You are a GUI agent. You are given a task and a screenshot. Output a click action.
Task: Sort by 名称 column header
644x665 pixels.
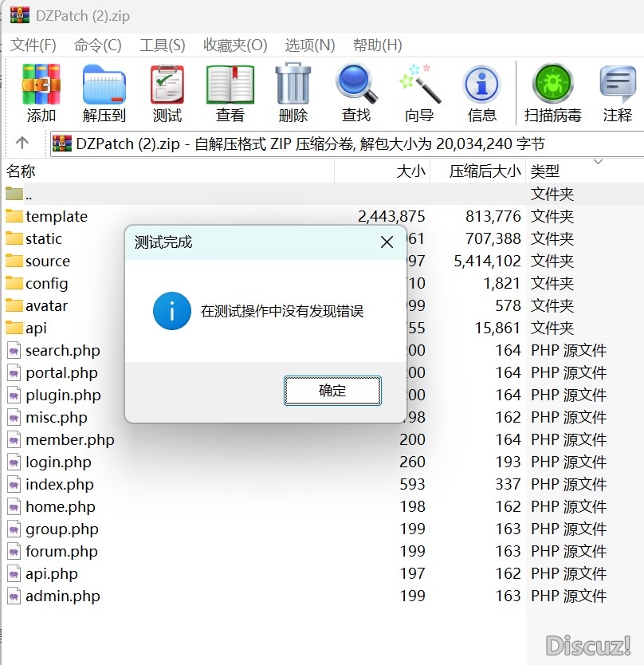click(x=169, y=171)
